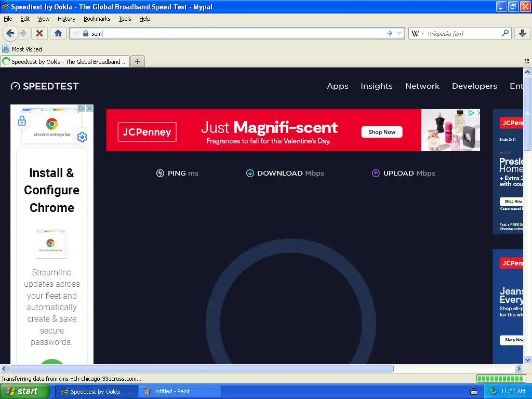Click the AdChoices icon on the Chrome ad
Viewport: 532px width, 399px height.
point(82,108)
